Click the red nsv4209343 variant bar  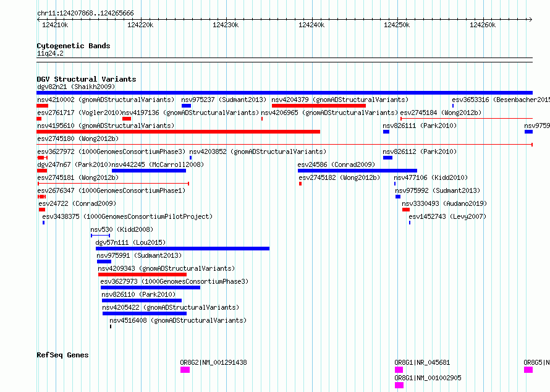[142, 275]
